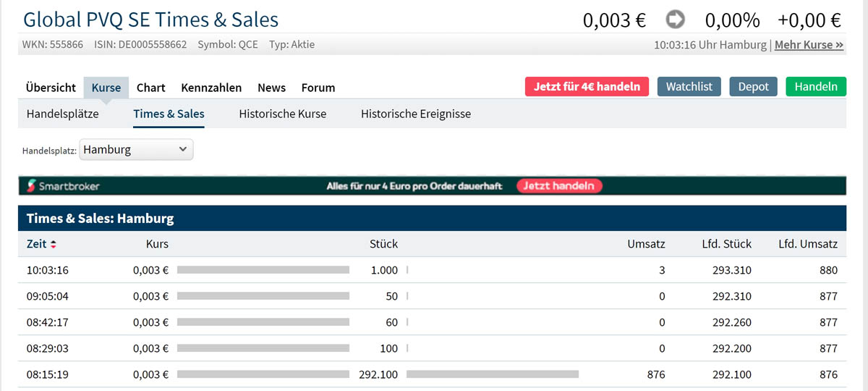
Task: Open the Chart tab
Action: pyautogui.click(x=150, y=88)
